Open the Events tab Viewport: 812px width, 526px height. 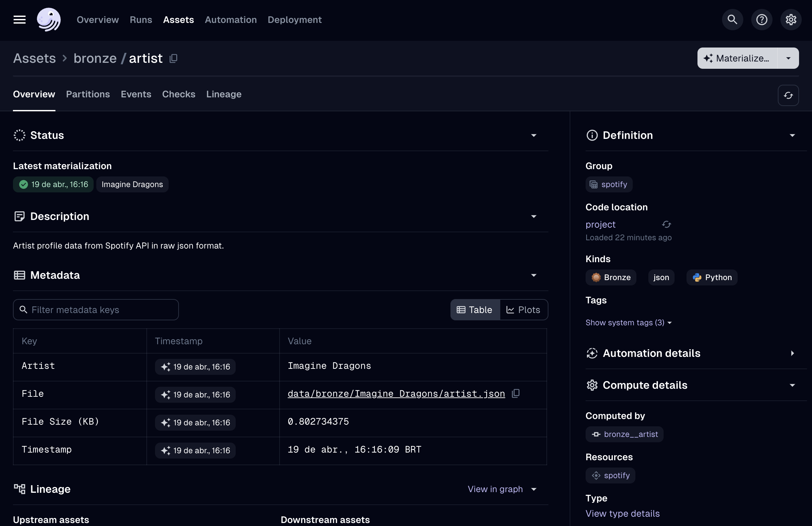point(136,94)
